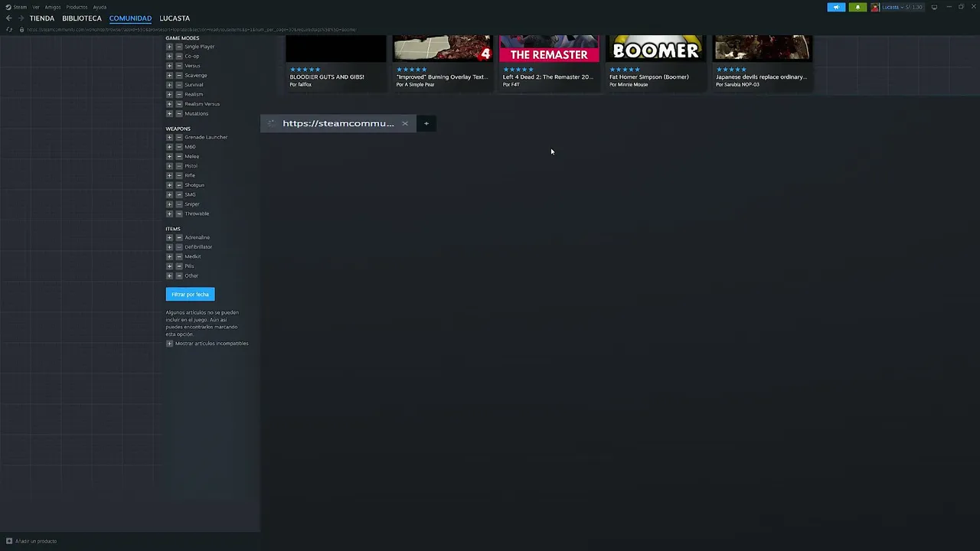Open the LUCASTA profile tab

(x=175, y=18)
